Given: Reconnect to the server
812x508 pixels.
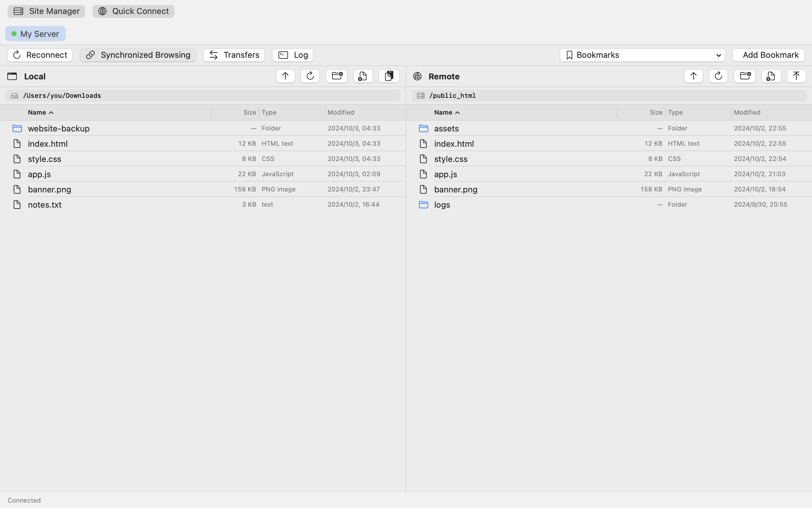Looking at the screenshot, I should point(40,55).
